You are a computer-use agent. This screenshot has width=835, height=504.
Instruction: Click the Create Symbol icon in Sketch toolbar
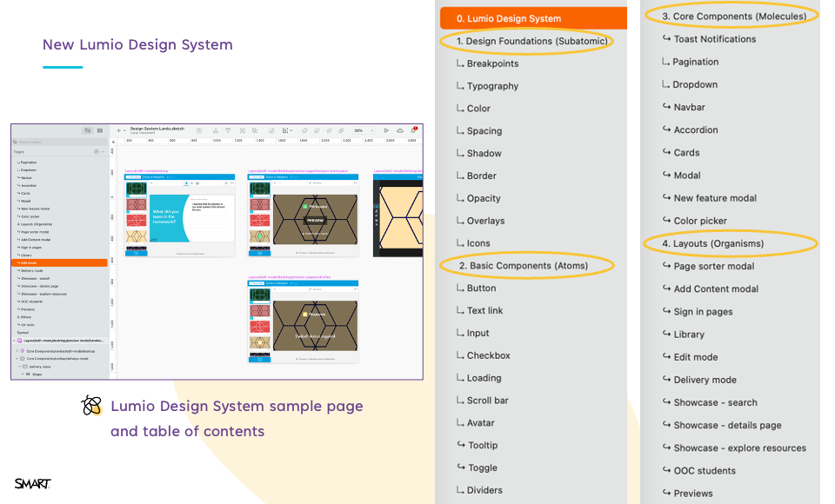tap(198, 130)
